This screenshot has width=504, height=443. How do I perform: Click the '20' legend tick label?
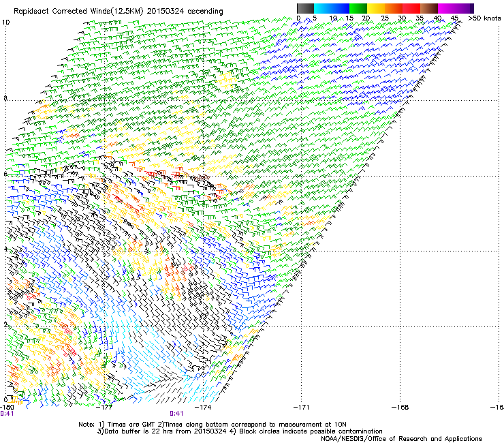366,18
